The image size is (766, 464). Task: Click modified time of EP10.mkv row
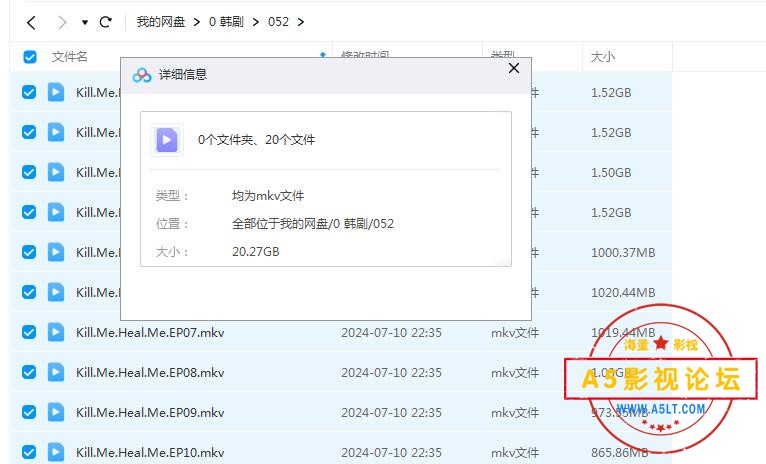[391, 453]
